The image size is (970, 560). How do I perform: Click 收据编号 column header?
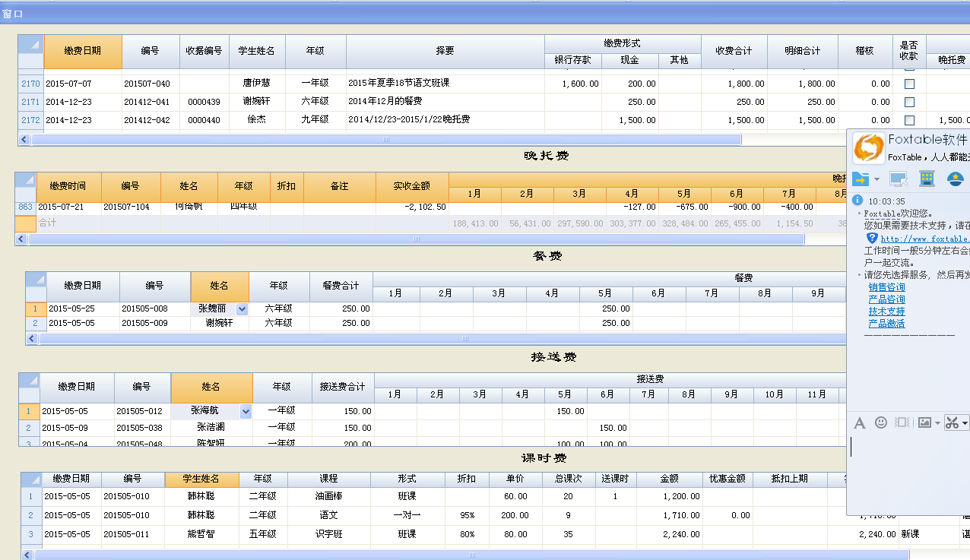[x=204, y=51]
